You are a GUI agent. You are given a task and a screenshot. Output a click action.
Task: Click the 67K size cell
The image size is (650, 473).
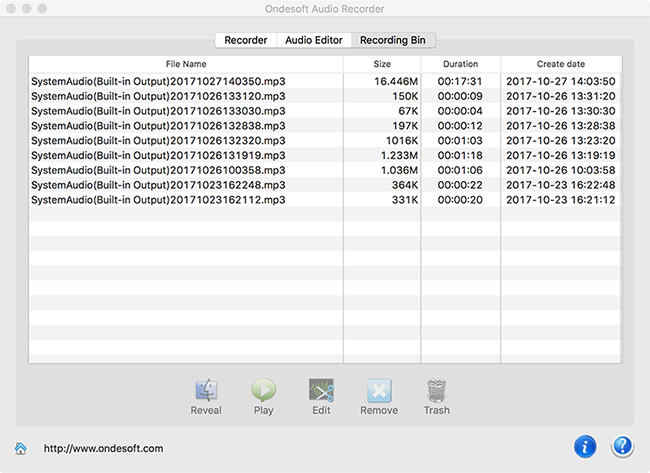[x=408, y=111]
